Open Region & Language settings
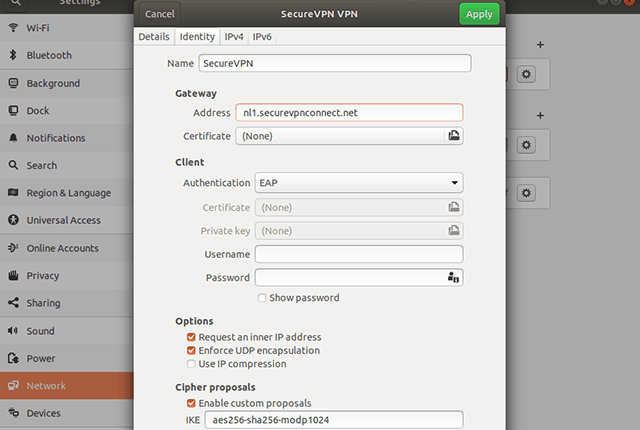This screenshot has height=430, width=640. (67, 193)
